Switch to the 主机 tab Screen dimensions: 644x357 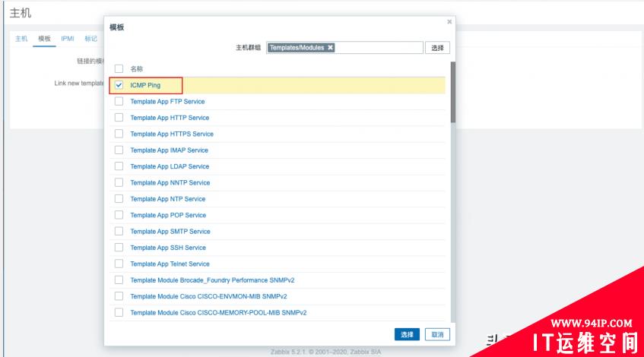21,39
